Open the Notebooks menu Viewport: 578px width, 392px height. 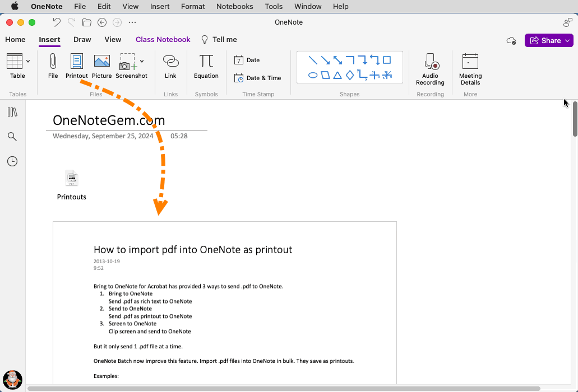[234, 6]
